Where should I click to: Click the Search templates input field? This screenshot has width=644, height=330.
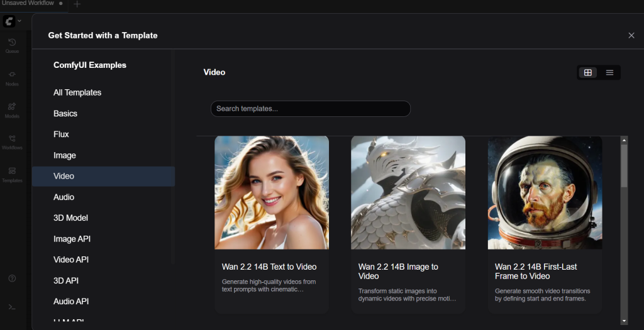(x=311, y=109)
